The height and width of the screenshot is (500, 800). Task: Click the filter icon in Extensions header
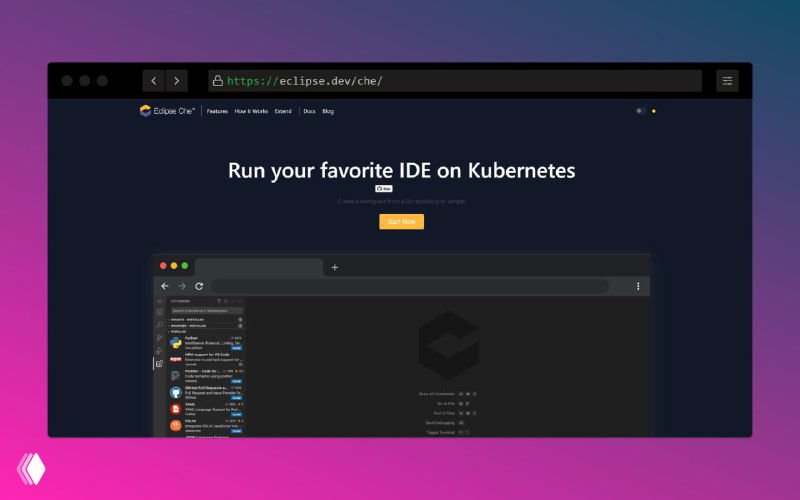point(219,301)
